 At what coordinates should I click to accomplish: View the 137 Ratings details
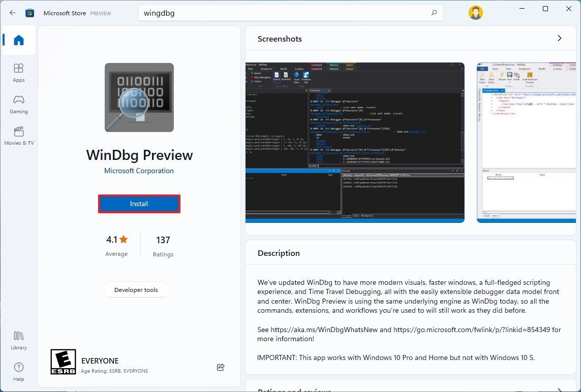click(163, 245)
